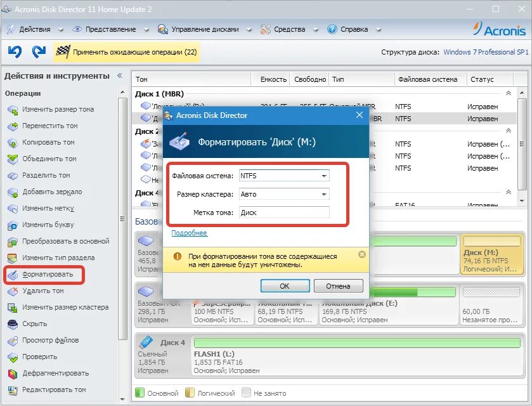Select the Диск (M:) 74,16 ГБ partition block

[x=491, y=254]
